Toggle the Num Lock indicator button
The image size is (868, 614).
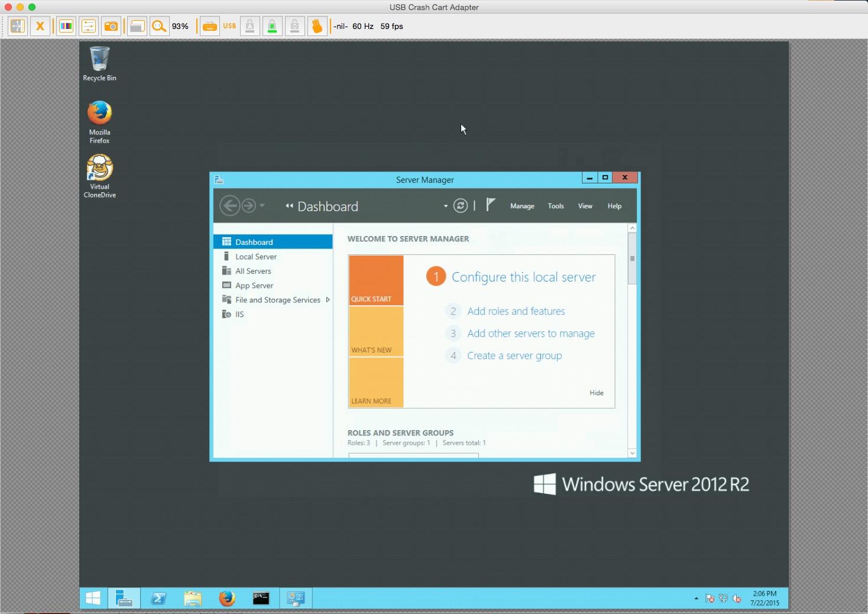click(x=273, y=27)
